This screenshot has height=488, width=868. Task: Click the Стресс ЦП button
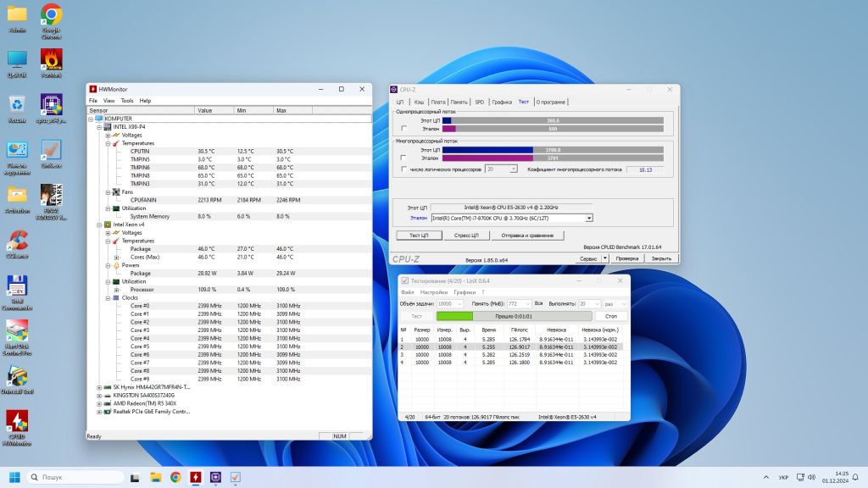point(466,236)
